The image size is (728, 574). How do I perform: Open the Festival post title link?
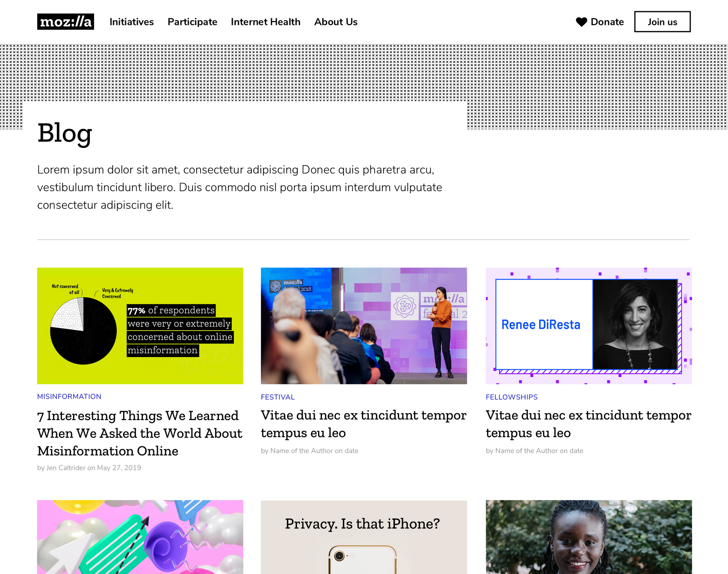[x=364, y=424]
